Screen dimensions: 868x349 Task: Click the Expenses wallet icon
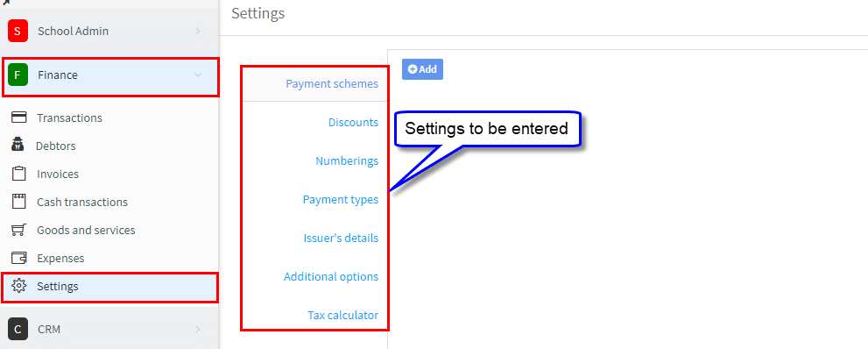click(x=19, y=258)
